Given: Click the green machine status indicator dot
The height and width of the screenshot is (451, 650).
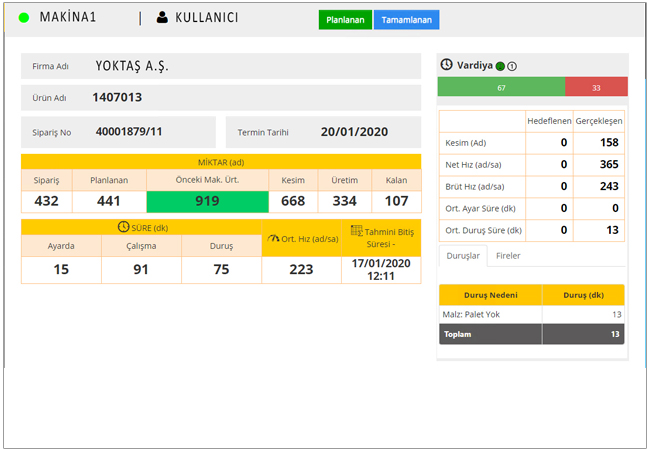Looking at the screenshot, I should click(24, 18).
